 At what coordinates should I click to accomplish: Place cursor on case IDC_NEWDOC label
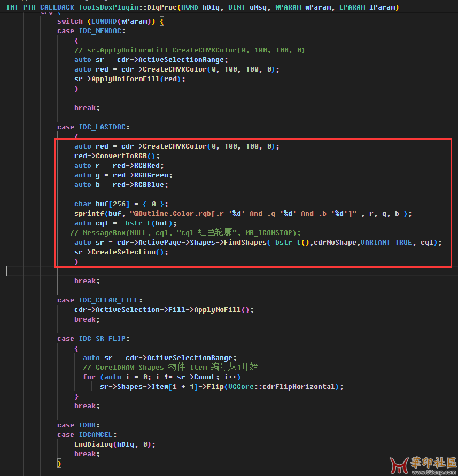tap(91, 31)
